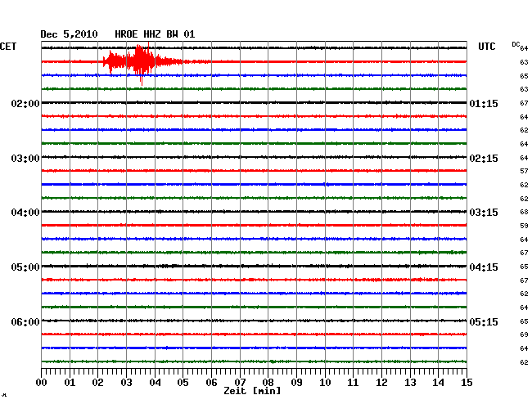The image size is (532, 404).
Task: Click the CET time label "03:00"
Action: coord(25,159)
